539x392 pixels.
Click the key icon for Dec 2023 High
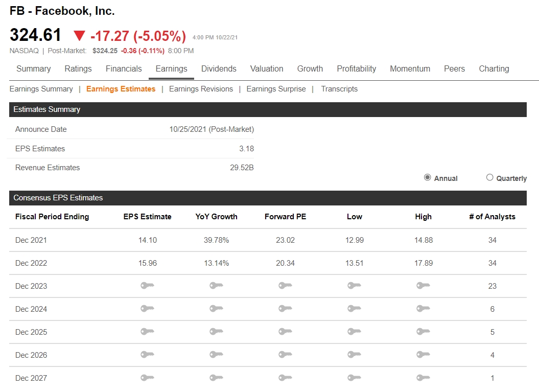pyautogui.click(x=424, y=286)
